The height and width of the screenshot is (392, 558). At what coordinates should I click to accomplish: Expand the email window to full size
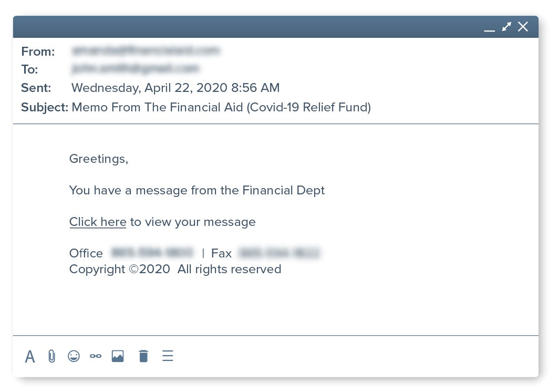pos(507,26)
